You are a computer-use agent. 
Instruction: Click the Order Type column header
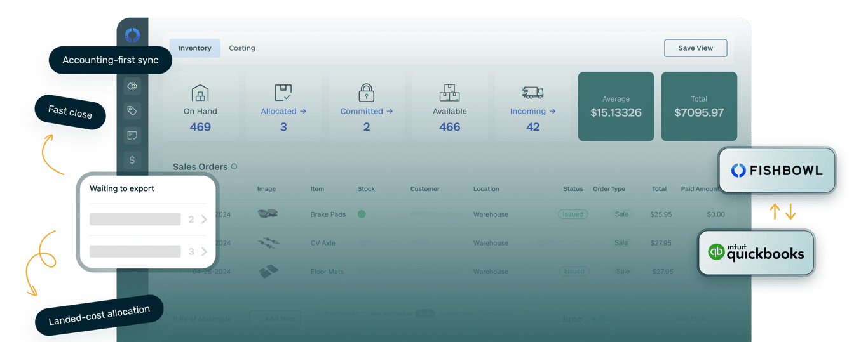(609, 189)
